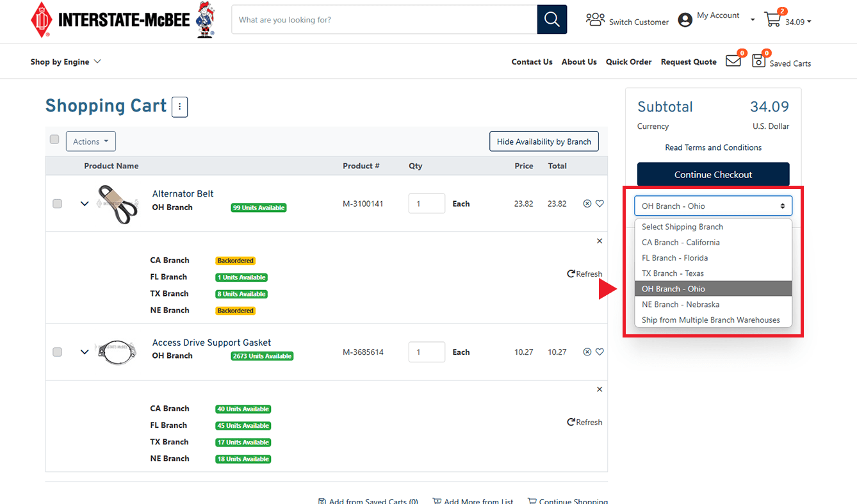
Task: Click the Saved Carts disk icon
Action: click(x=758, y=61)
